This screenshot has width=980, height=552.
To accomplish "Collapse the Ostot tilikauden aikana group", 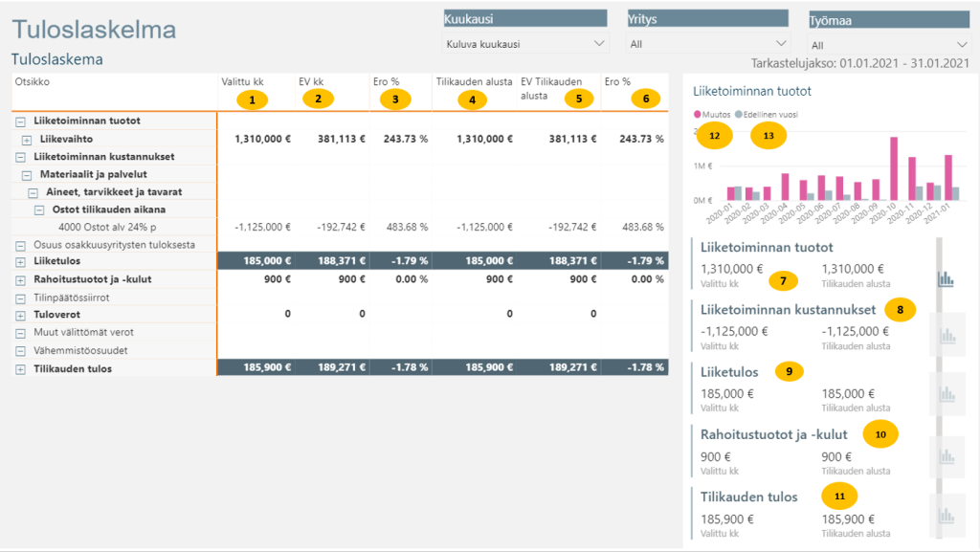I will point(40,210).
